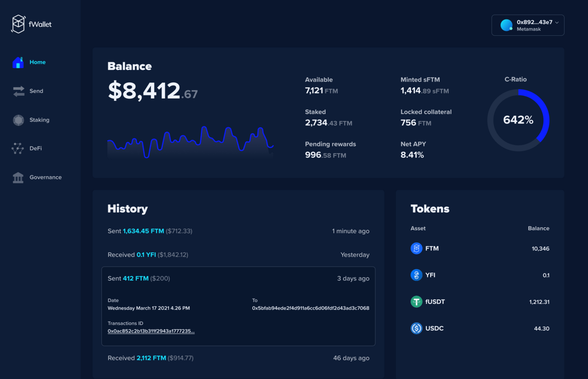Open the transaction ID link starting 0x0ac852
The image size is (588, 379).
(x=150, y=331)
